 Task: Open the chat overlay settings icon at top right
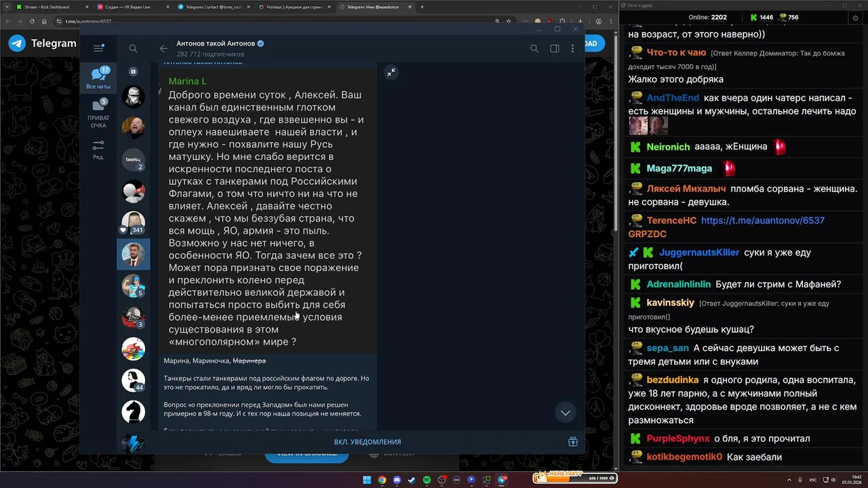click(855, 18)
